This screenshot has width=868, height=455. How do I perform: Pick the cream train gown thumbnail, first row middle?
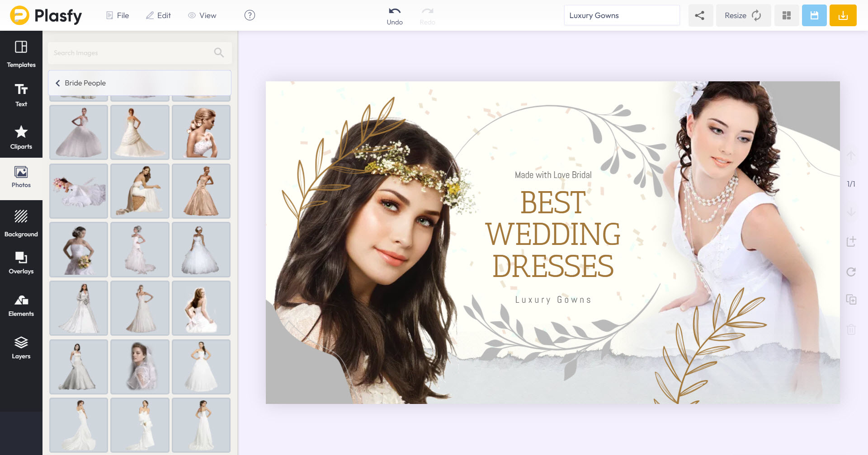140,132
